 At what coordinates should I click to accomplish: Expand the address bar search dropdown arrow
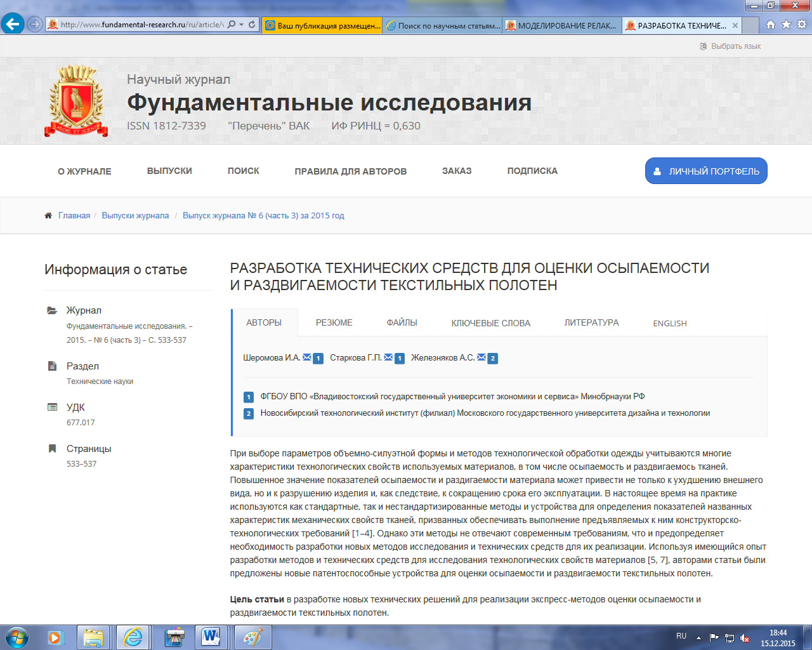coord(242,25)
